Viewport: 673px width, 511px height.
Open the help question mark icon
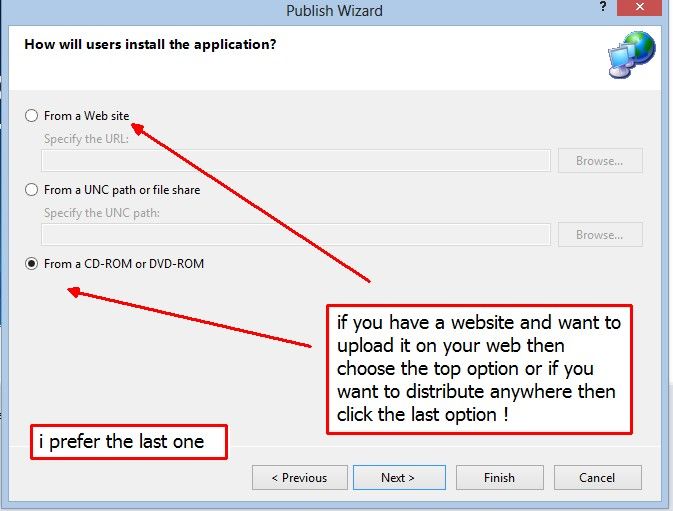[603, 7]
